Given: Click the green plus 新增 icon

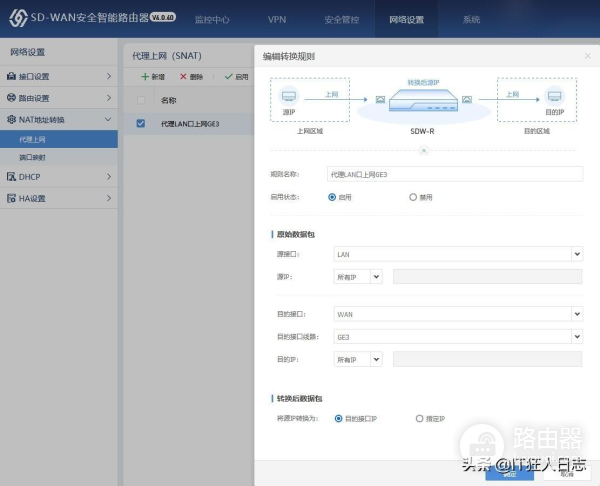Looking at the screenshot, I should (x=145, y=77).
